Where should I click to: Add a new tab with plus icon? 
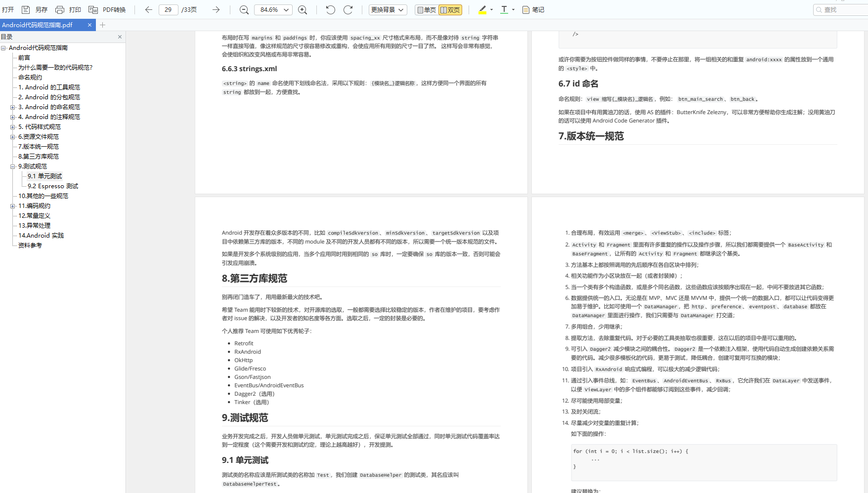(102, 25)
